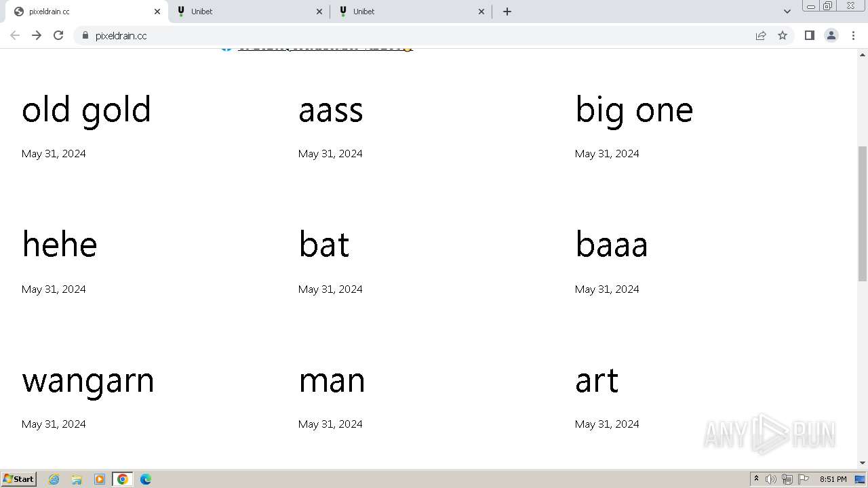Open the Action Center flag icon
Viewport: 868px width, 488px height.
(x=804, y=479)
